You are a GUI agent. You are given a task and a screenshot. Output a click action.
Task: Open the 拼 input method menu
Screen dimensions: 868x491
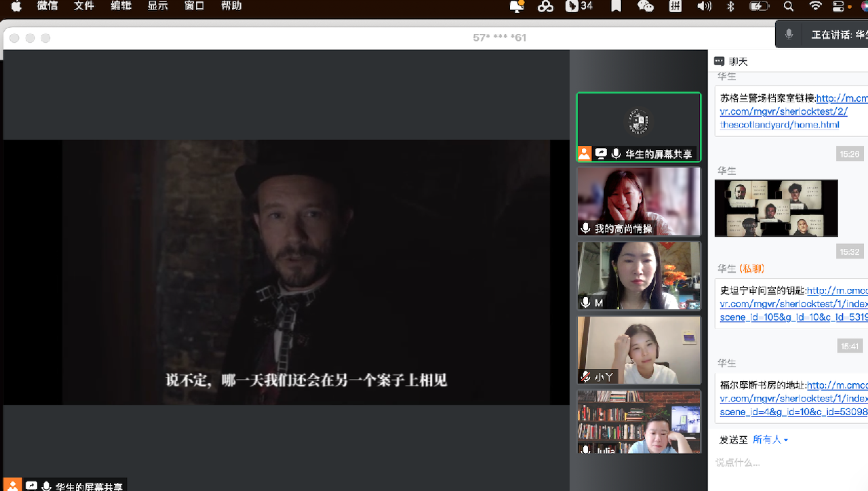pos(675,6)
